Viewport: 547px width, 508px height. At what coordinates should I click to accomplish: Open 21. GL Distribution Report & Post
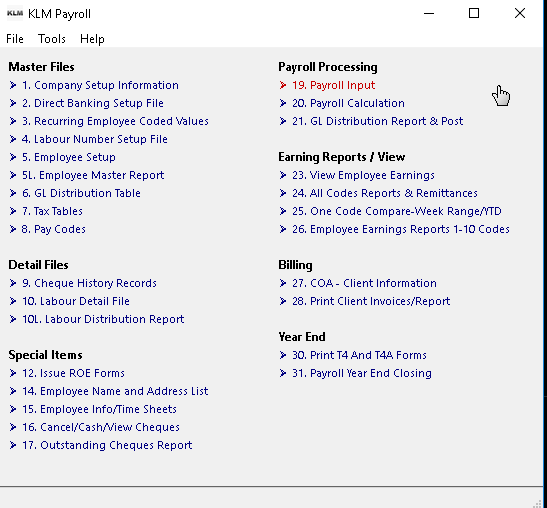[x=377, y=121]
